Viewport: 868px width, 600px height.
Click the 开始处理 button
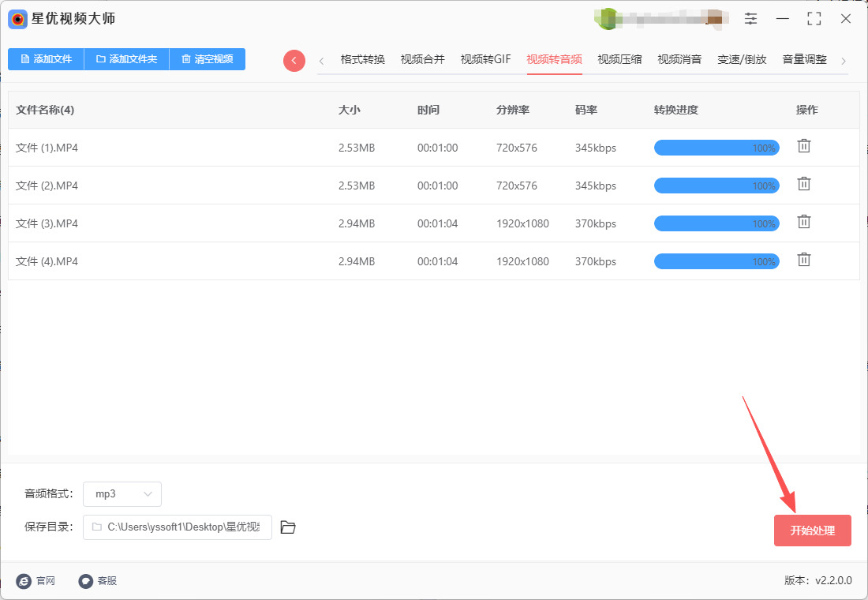pyautogui.click(x=812, y=531)
